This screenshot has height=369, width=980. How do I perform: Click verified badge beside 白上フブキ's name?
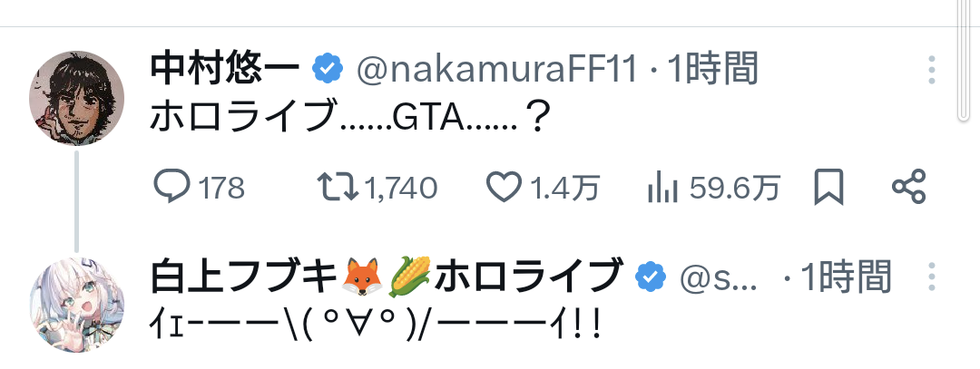[650, 276]
